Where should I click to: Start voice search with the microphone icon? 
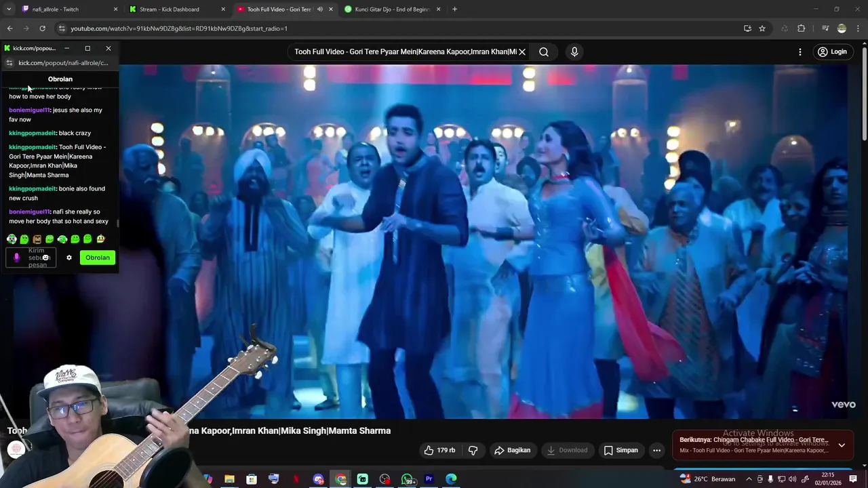574,52
